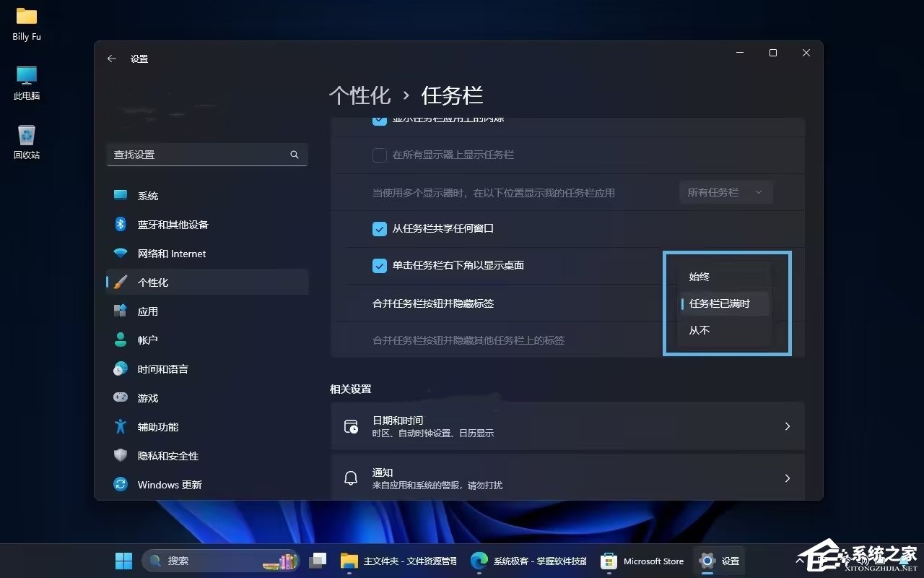Switch to 主文件夹 文件资源管理器 taskbar app

(398, 561)
